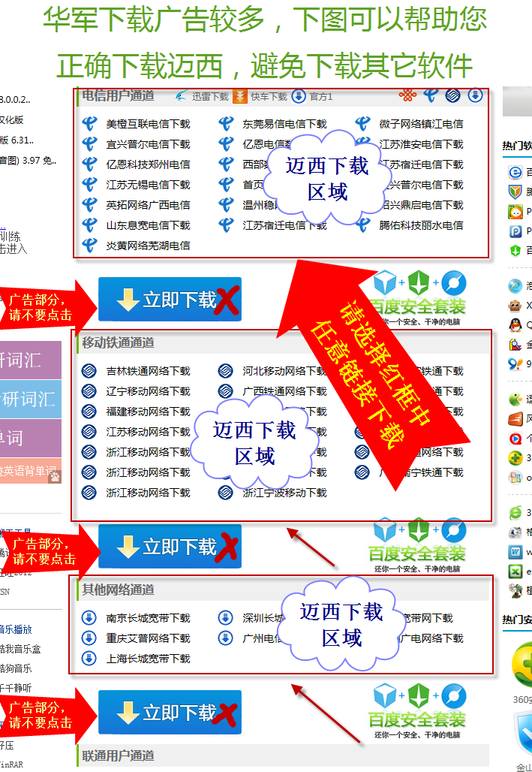
Task: Click the large 360 icon under 热门安
Action: [x=522, y=665]
